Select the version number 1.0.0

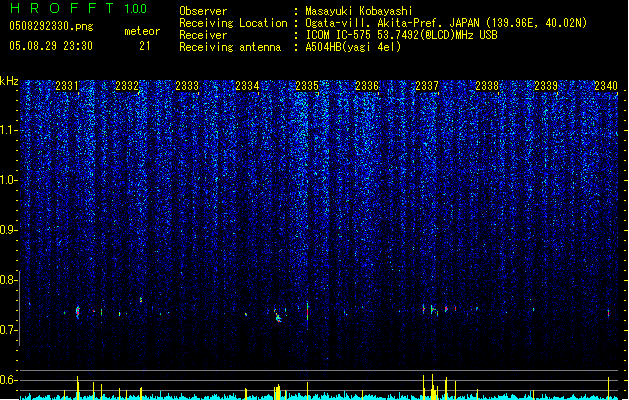pos(135,9)
